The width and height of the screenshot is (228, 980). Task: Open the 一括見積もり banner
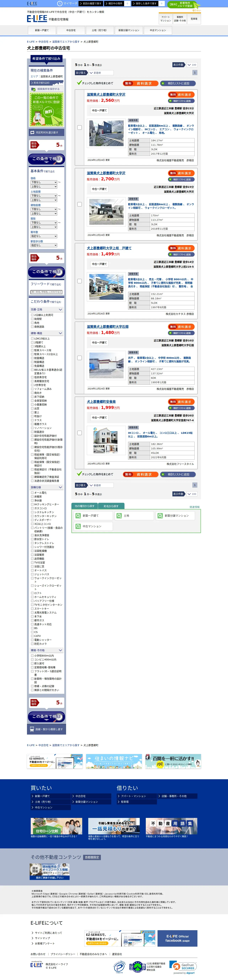(x=114, y=826)
